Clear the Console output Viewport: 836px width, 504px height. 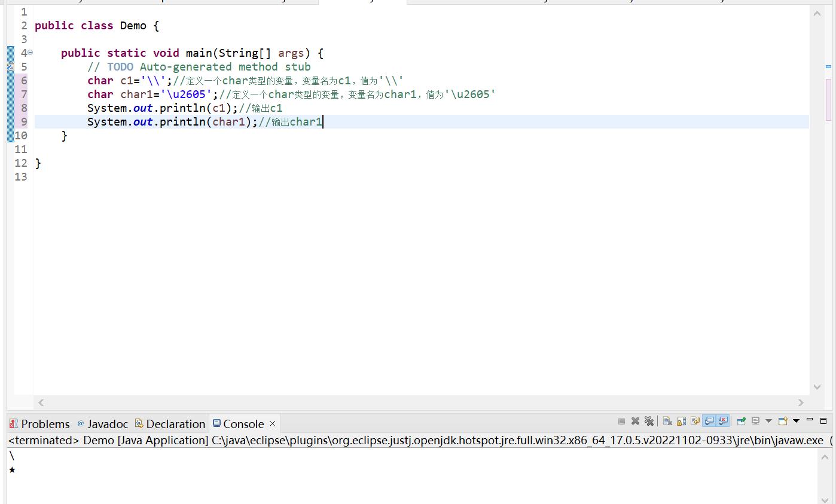(667, 421)
